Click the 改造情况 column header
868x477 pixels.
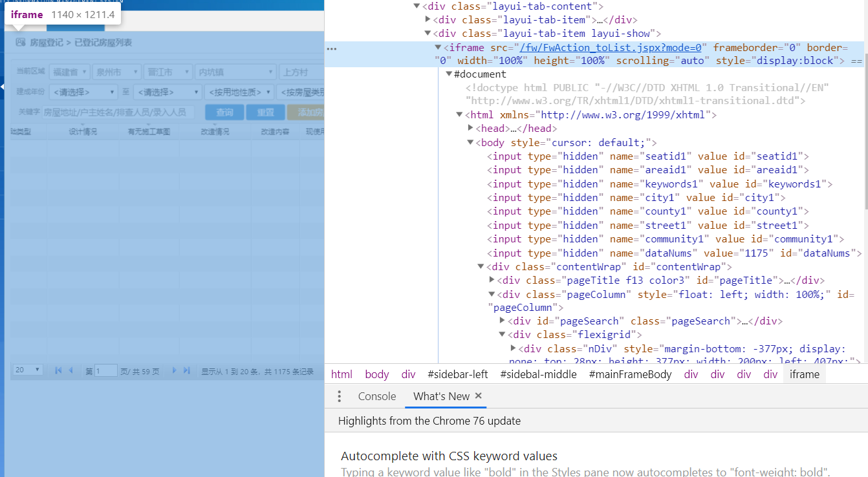[x=215, y=131]
